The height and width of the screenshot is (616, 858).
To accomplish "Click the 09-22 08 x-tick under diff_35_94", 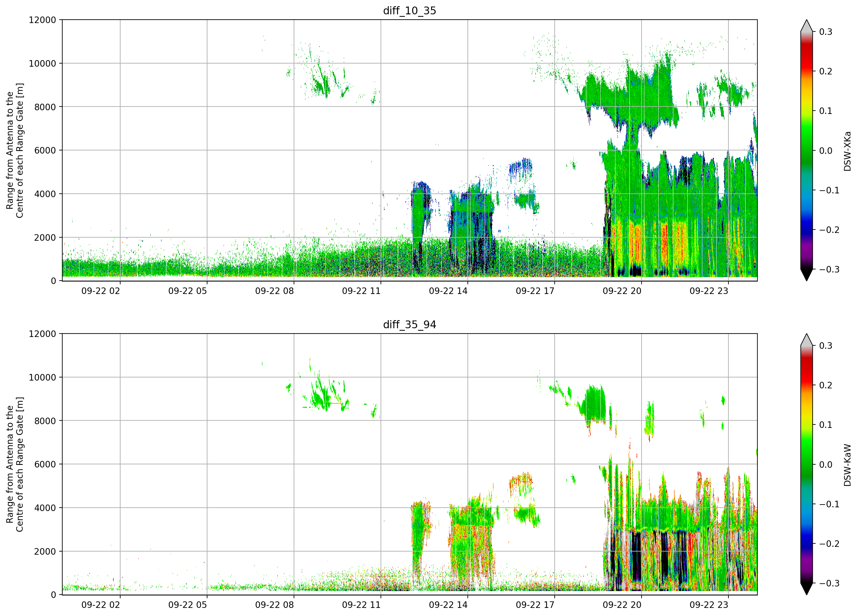I will tap(274, 605).
